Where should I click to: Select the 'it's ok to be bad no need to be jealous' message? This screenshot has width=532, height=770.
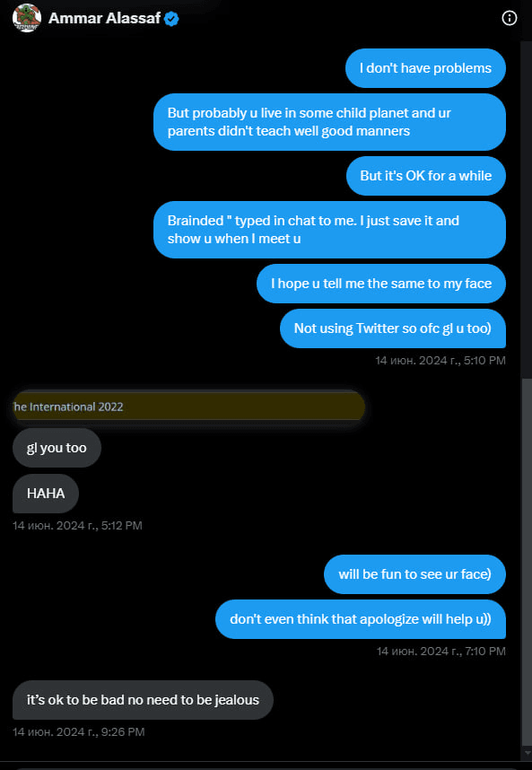(142, 700)
